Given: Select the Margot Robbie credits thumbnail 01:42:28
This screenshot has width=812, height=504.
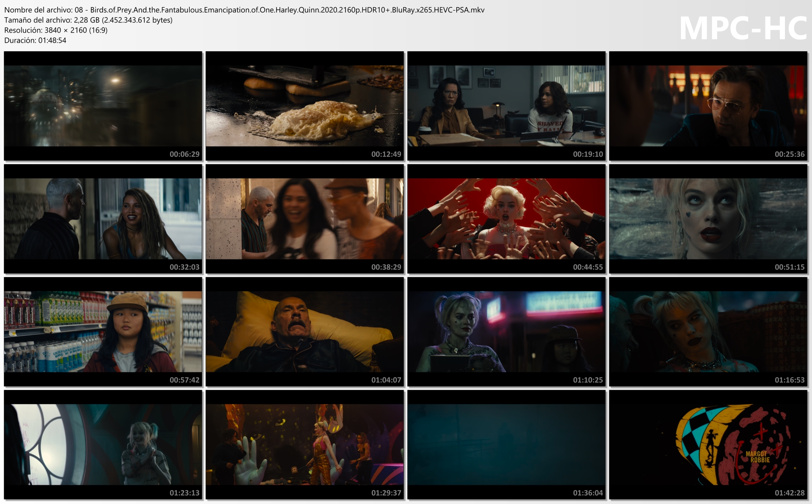Looking at the screenshot, I should tap(708, 444).
